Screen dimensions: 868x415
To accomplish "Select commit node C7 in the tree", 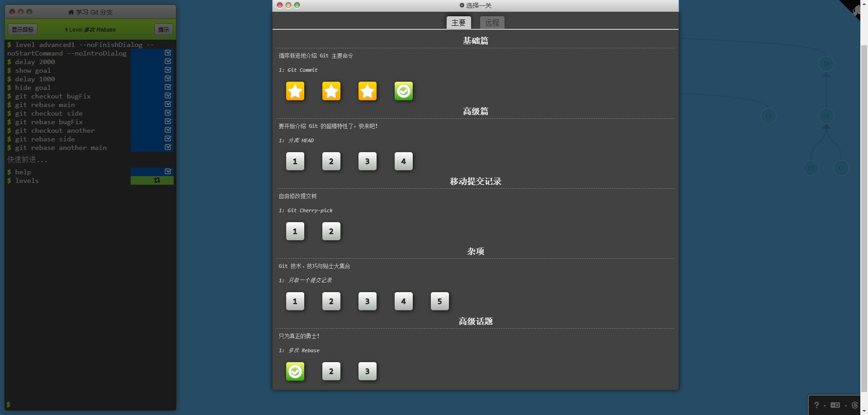I will pos(841,168).
